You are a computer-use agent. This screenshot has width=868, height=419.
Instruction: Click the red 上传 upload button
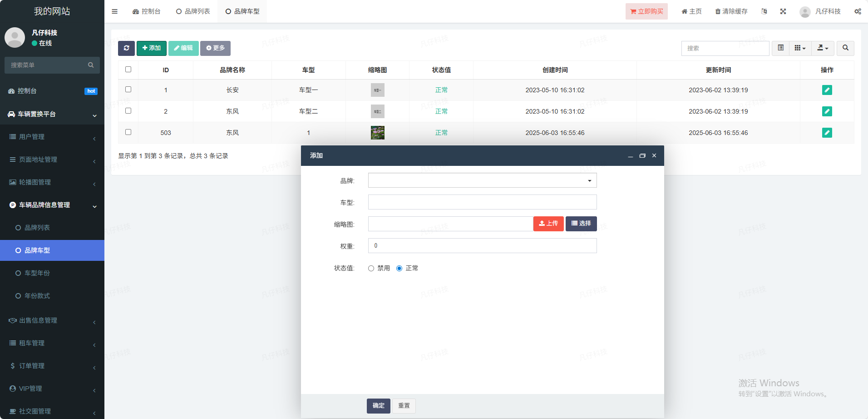tap(548, 224)
